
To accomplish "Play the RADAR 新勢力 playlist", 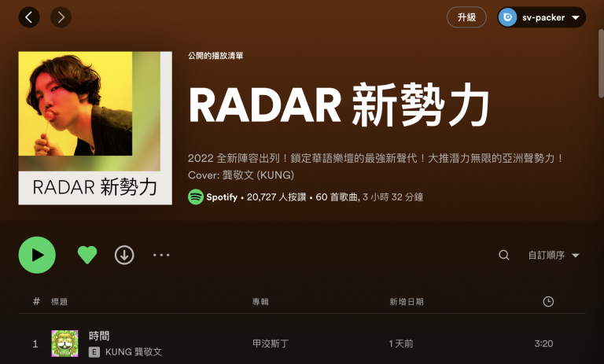I will 37,255.
